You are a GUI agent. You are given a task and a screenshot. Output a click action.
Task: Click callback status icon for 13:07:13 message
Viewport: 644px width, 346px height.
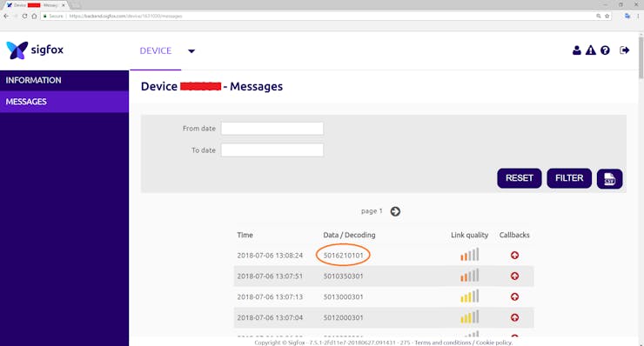tap(514, 296)
